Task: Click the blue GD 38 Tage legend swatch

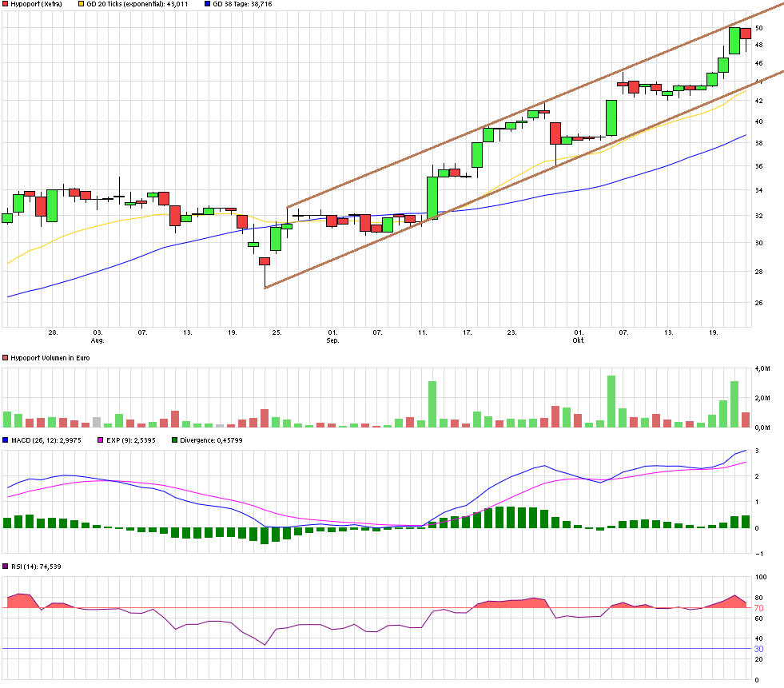Action: [208, 4]
